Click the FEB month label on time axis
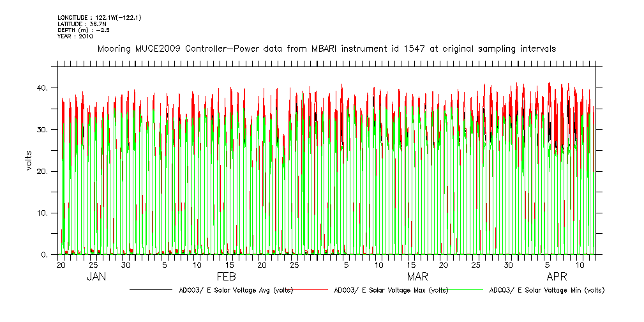Image resolution: width=644 pixels, height=322 pixels. 227,277
